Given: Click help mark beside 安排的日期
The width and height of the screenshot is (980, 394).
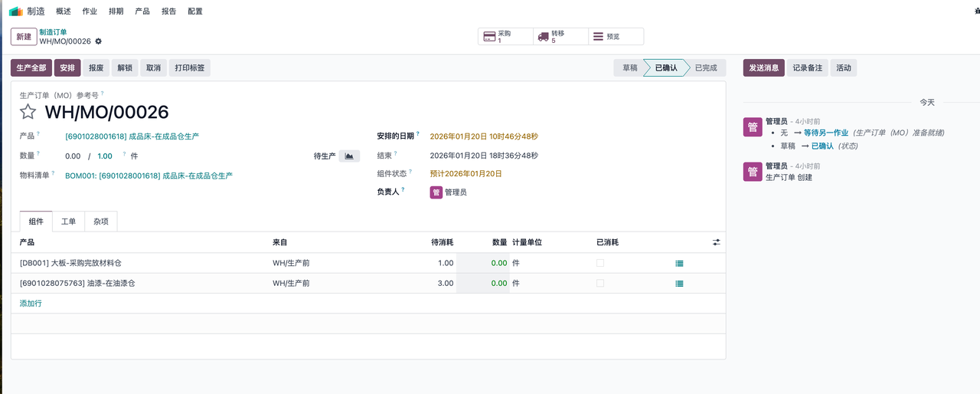Looking at the screenshot, I should point(418,133).
